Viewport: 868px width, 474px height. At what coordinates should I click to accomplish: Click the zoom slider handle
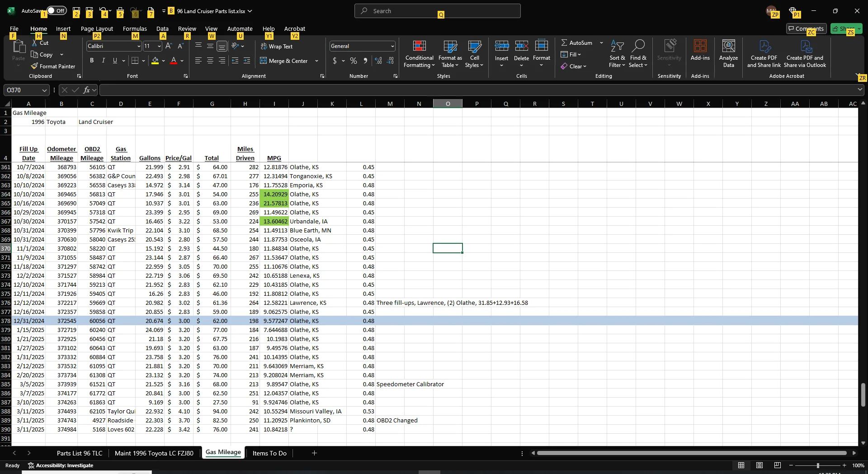[x=817, y=465]
